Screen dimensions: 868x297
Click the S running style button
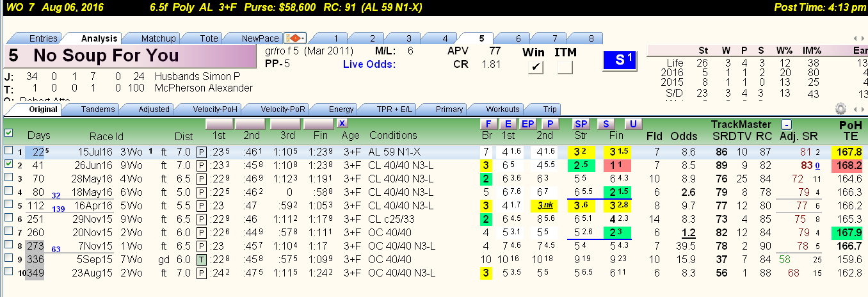point(606,124)
